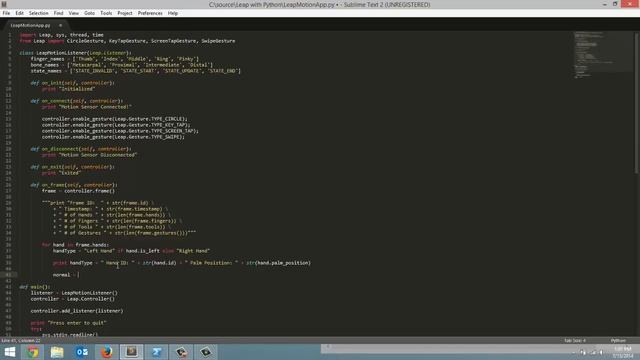Open the Selection menu
Image resolution: width=640 pixels, height=360 pixels.
[38, 13]
